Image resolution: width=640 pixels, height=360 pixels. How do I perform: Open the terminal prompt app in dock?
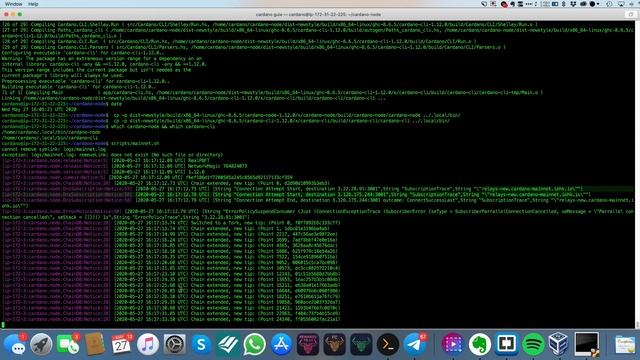[388, 344]
